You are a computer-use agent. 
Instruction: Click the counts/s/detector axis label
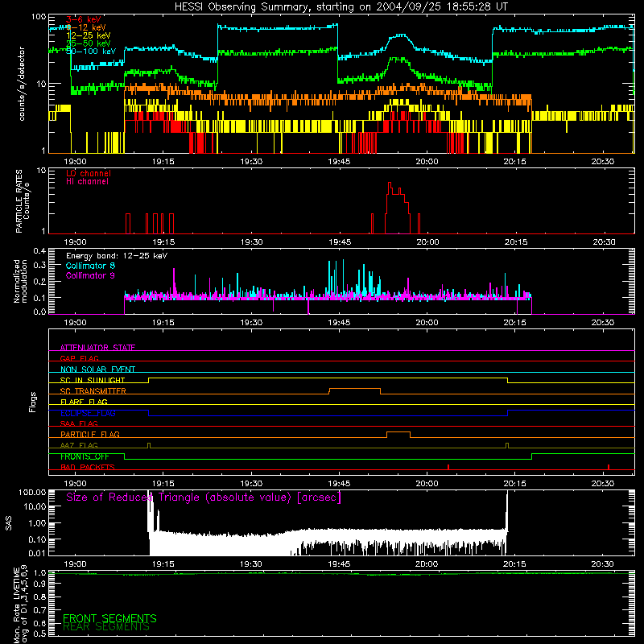tap(22, 84)
